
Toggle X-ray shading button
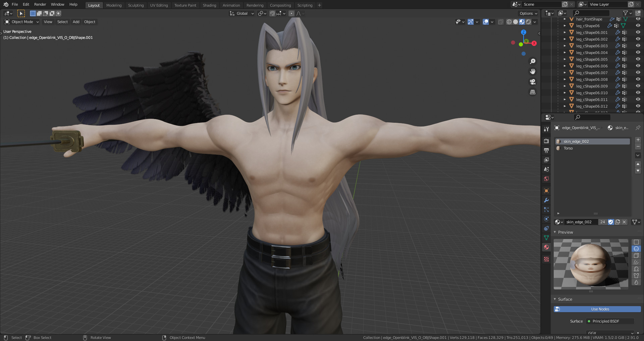(500, 22)
